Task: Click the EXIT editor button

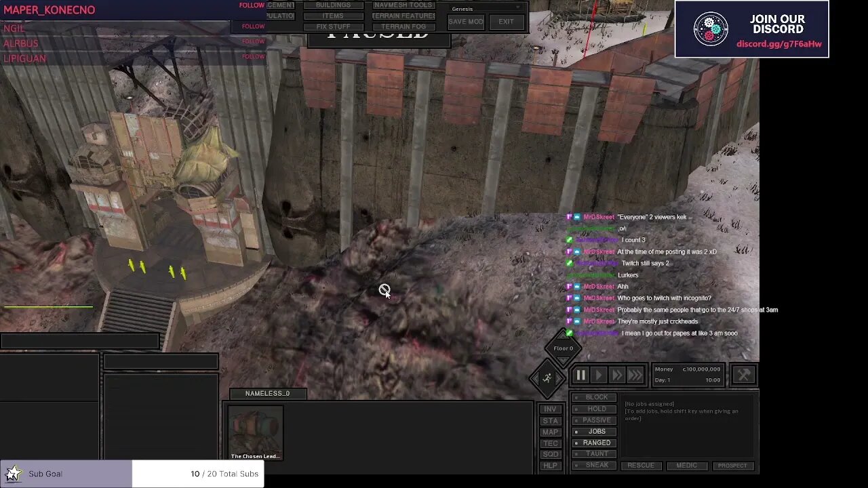Action: (507, 22)
